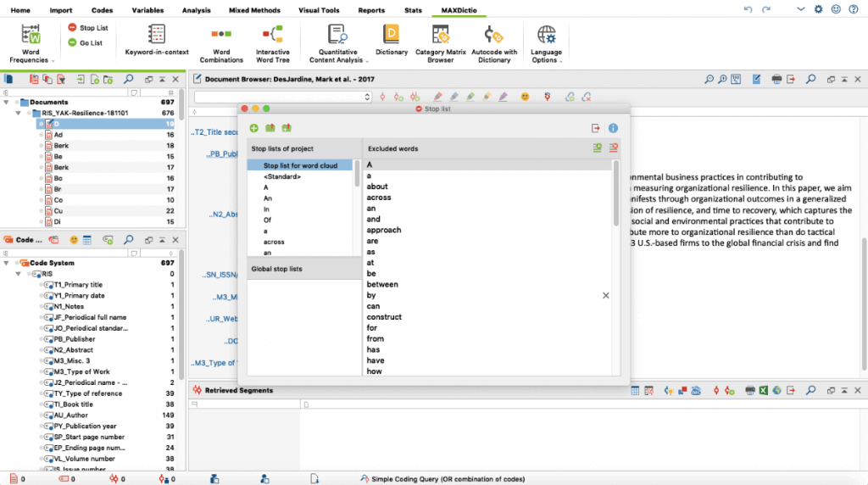Open the Visual Tools tab

coord(319,10)
